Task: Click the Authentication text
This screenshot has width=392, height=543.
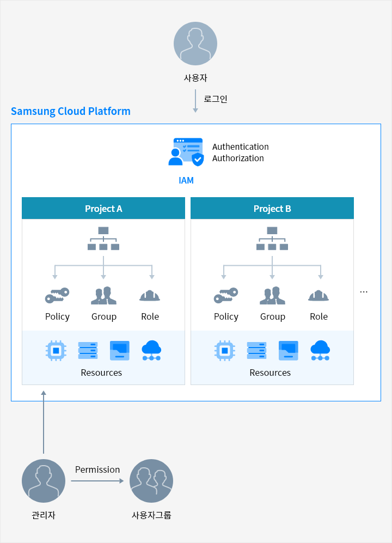Action: [240, 147]
